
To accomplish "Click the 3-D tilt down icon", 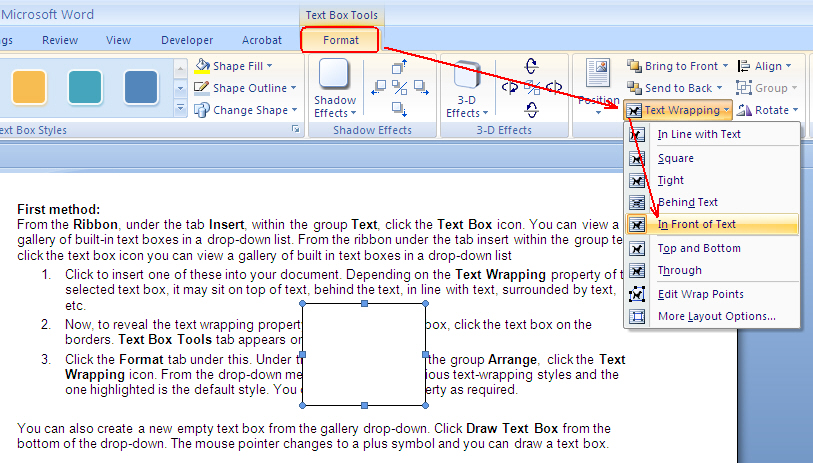I will [531, 109].
